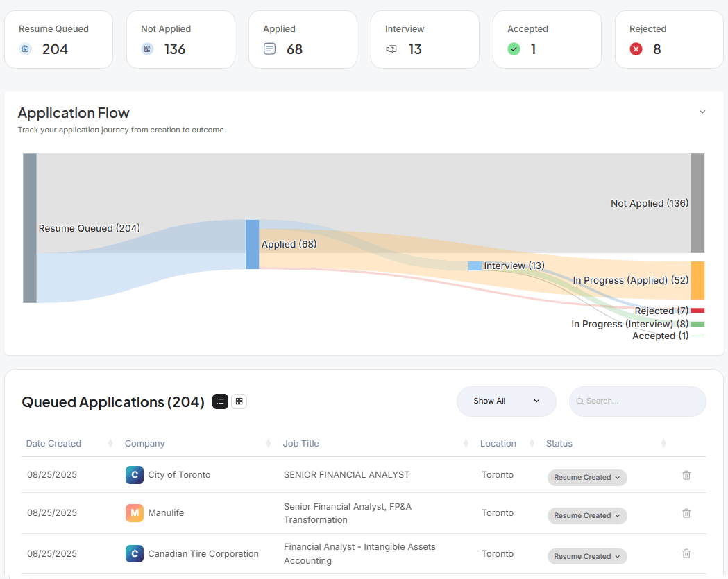This screenshot has height=579, width=728.
Task: Open the Resume Queued 204 summary card
Action: click(58, 40)
